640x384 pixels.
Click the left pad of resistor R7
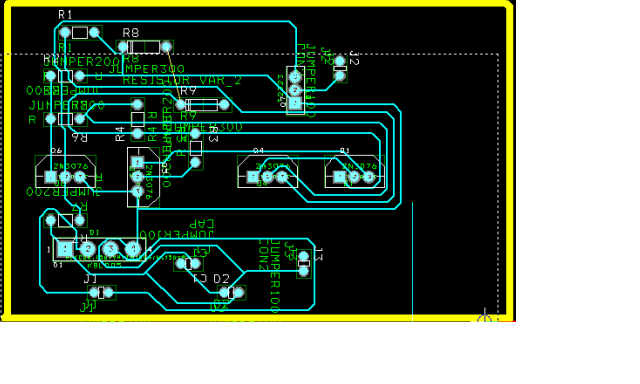50,221
